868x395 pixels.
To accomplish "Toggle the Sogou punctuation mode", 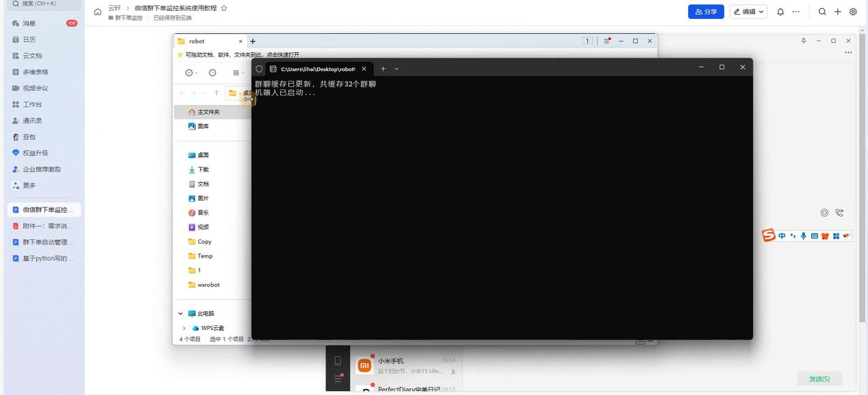I will click(x=793, y=236).
